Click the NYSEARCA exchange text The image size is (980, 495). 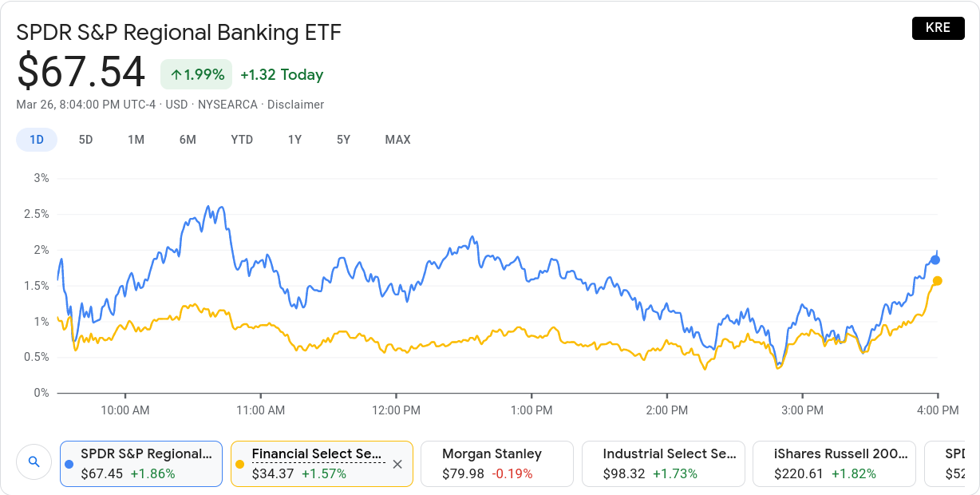click(227, 105)
